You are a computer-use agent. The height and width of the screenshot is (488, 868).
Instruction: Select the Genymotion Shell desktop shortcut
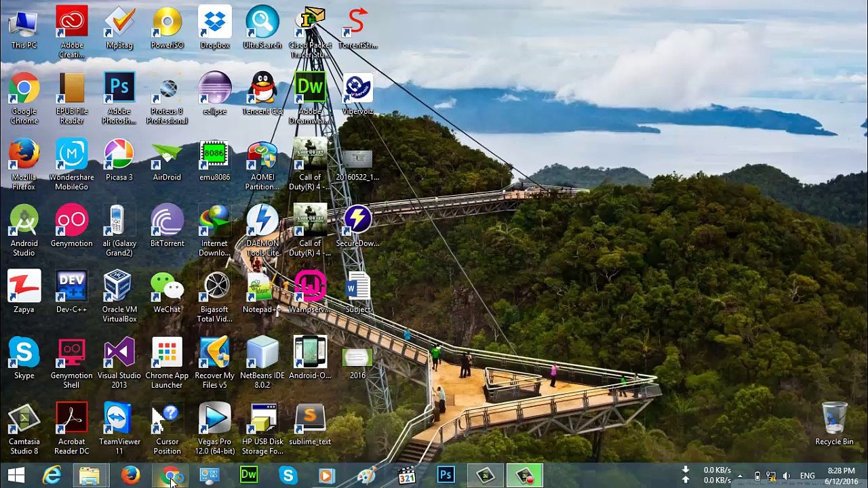click(71, 363)
